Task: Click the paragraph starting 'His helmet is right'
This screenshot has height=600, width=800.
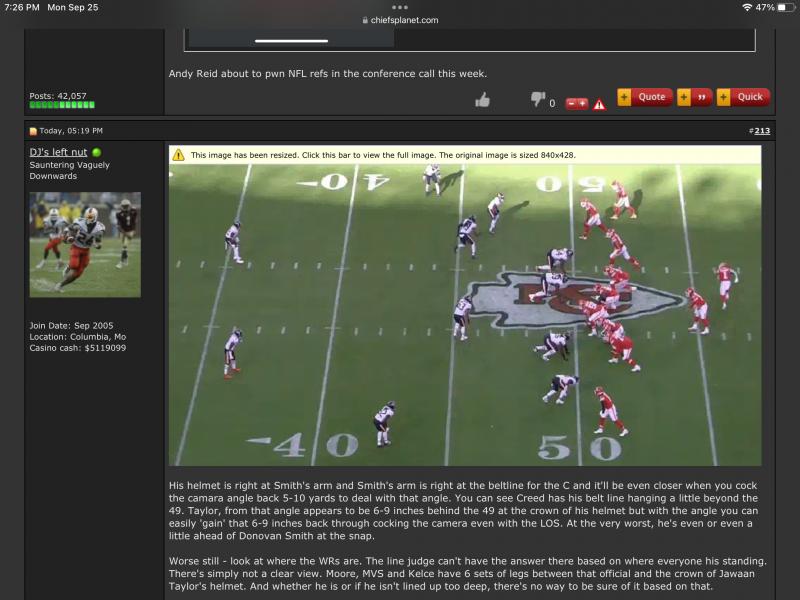Action: point(463,511)
